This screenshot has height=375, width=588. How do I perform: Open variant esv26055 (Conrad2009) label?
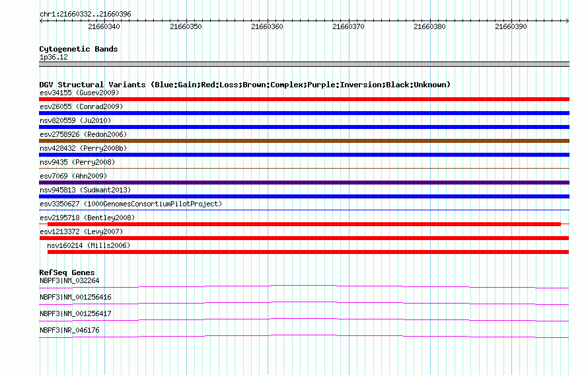[x=81, y=106]
